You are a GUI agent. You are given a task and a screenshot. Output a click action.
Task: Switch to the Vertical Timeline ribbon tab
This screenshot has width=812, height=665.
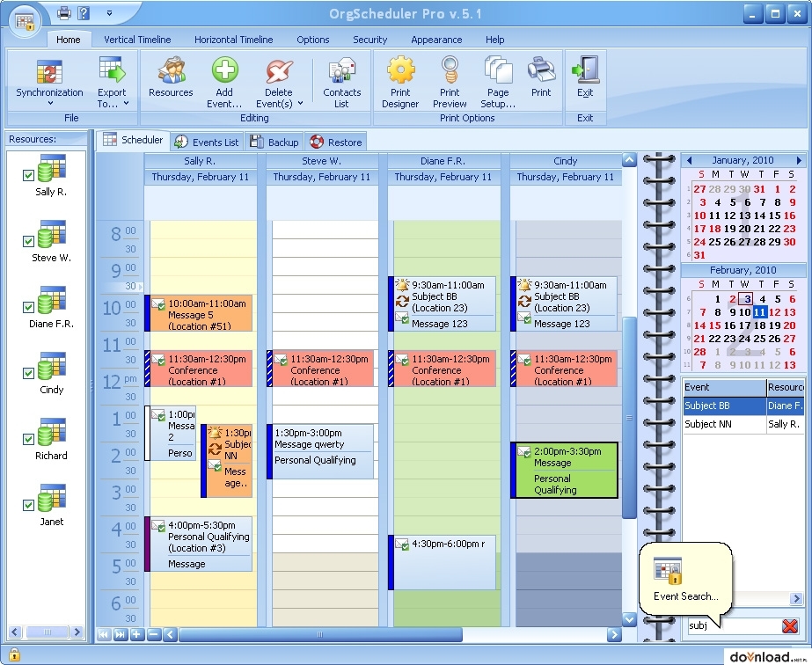[x=137, y=40]
